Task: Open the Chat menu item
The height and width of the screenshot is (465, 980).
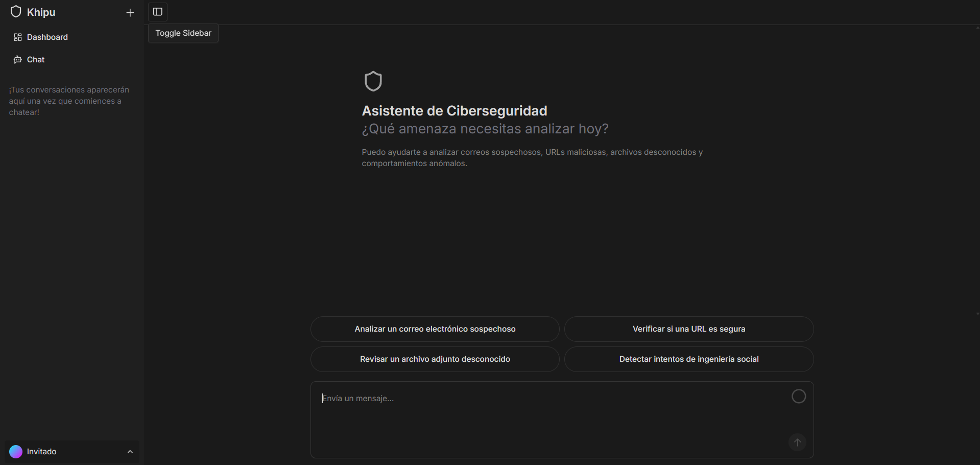Action: click(71, 60)
